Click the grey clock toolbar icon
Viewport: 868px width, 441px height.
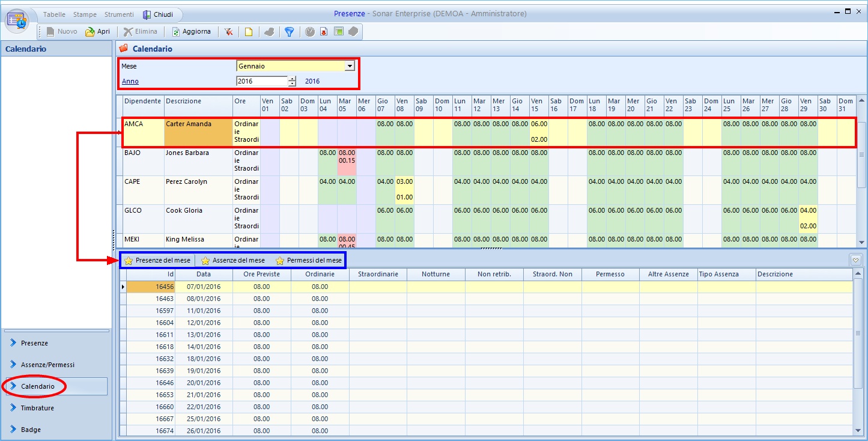[310, 32]
